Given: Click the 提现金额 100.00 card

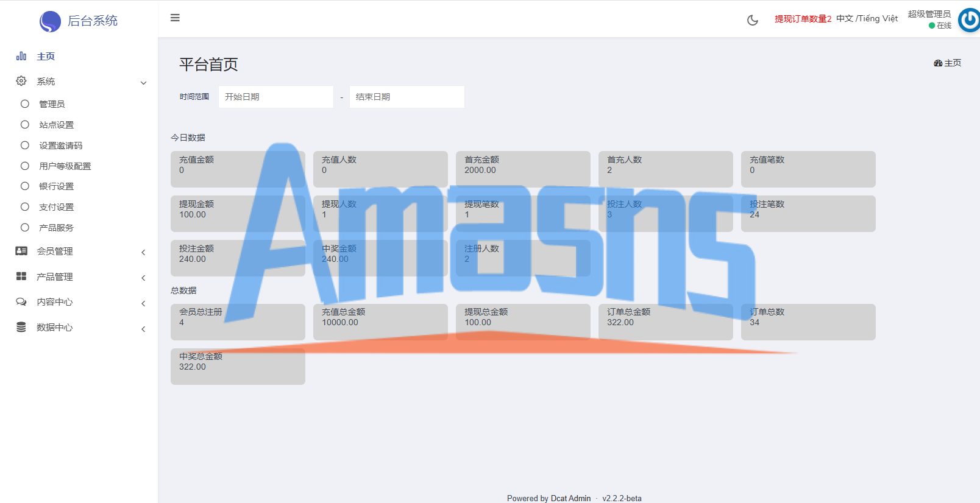Looking at the screenshot, I should pyautogui.click(x=238, y=214).
